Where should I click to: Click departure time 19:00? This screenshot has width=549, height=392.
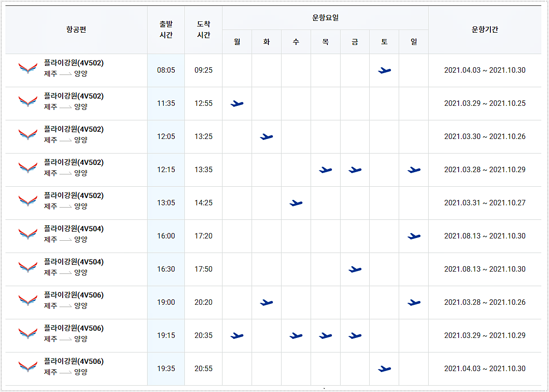pos(166,303)
